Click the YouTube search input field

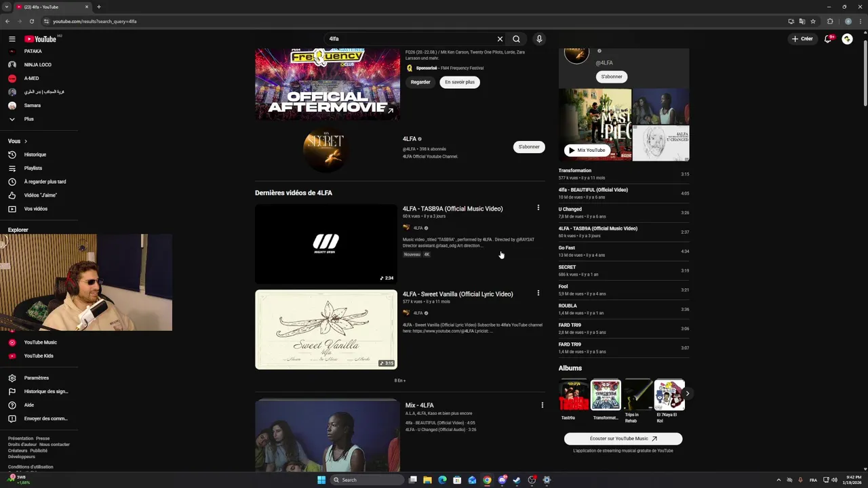[410, 39]
